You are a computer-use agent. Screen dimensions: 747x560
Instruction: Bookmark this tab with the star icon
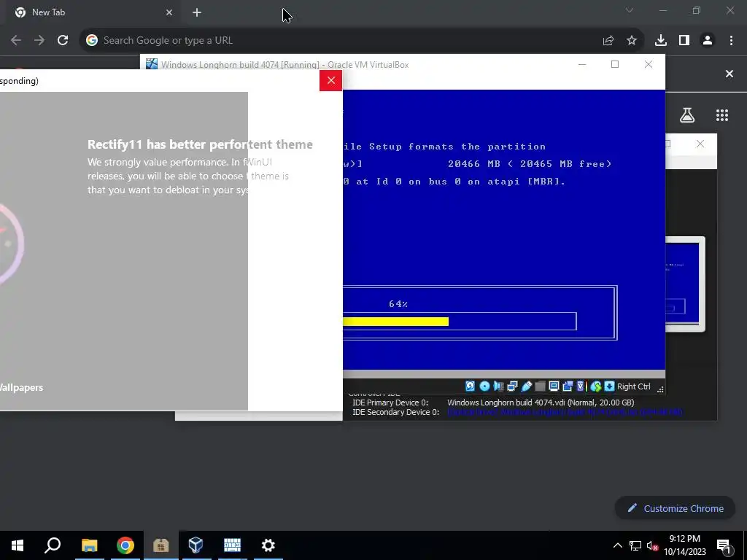(632, 41)
